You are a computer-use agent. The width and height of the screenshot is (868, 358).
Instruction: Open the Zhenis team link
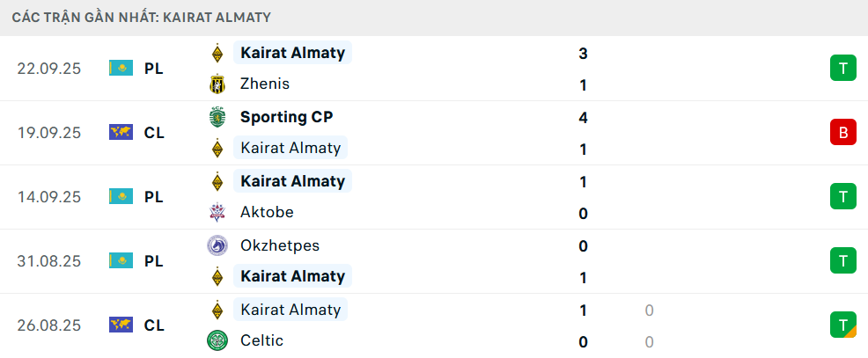pos(265,84)
